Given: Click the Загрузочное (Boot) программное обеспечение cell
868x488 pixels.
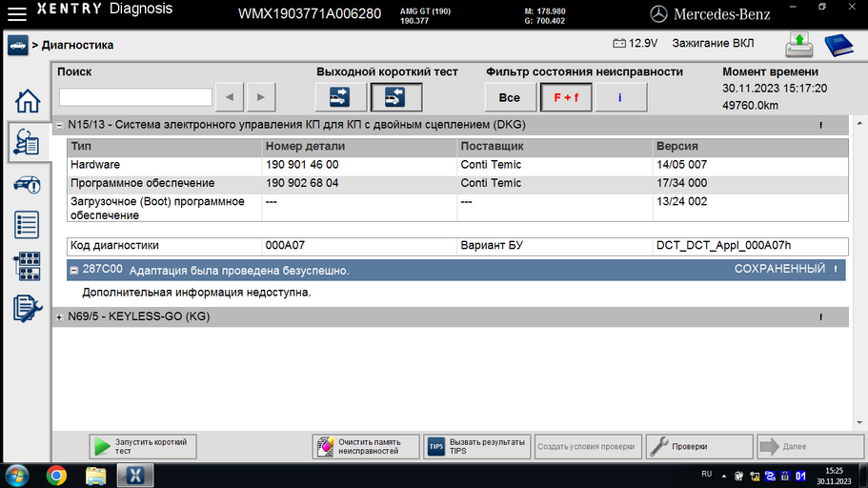Looking at the screenshot, I should coord(165,208).
